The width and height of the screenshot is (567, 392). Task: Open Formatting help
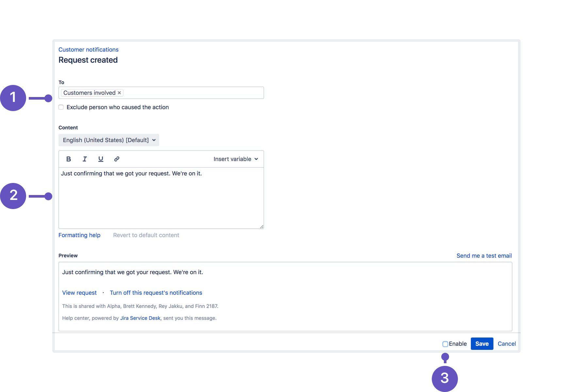[x=79, y=235]
